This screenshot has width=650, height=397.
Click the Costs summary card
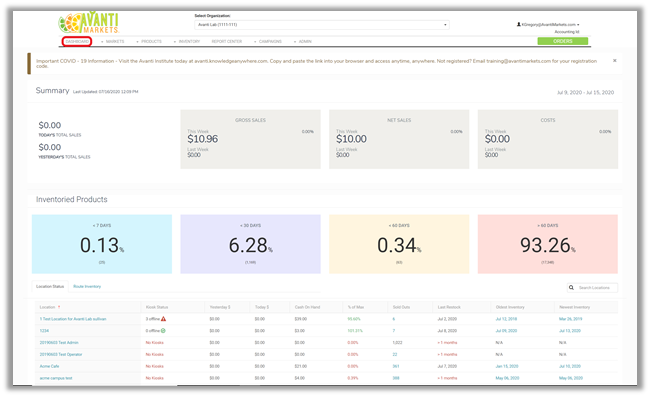point(548,139)
